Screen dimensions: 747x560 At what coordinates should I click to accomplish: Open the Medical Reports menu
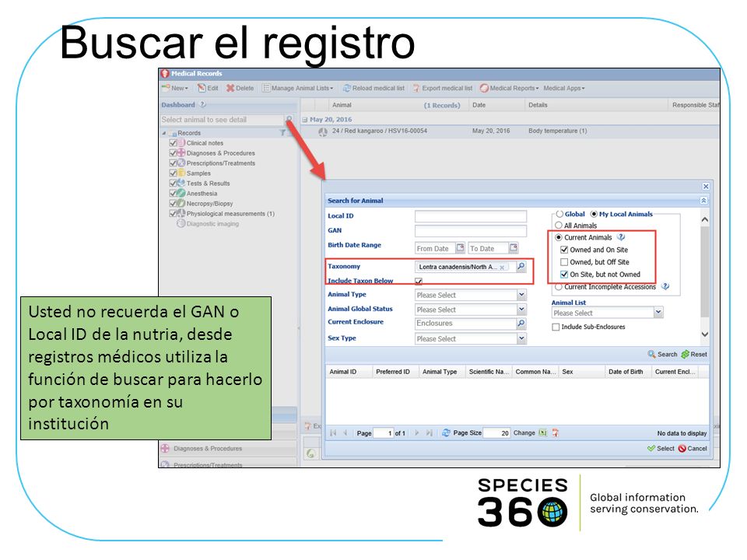pyautogui.click(x=509, y=88)
